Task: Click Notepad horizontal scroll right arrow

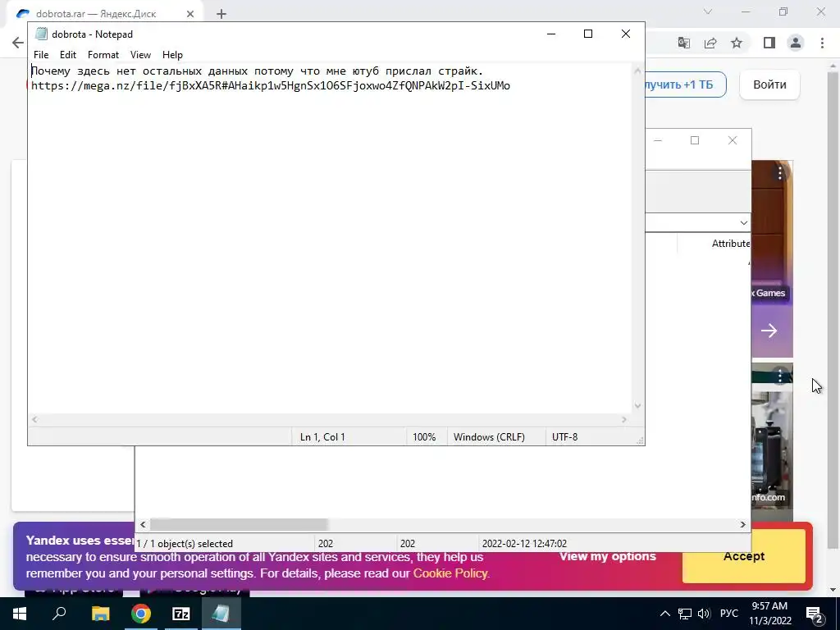Action: tap(624, 420)
